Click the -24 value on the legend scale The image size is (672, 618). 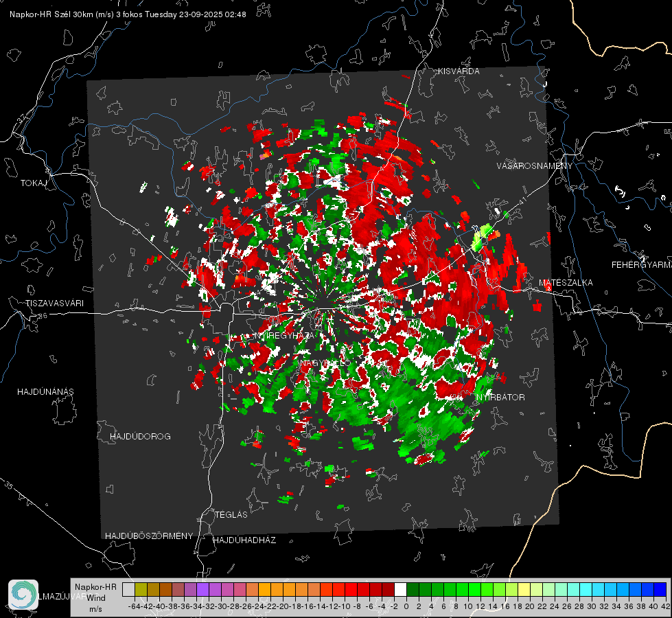point(258,606)
